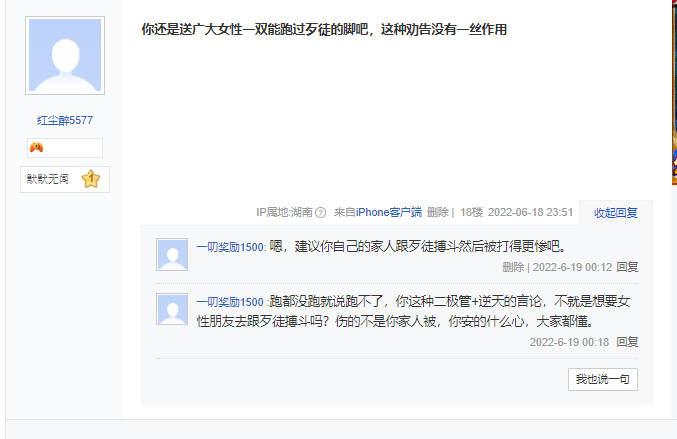Click the game controller badge icon
The height and width of the screenshot is (439, 677).
[x=37, y=148]
